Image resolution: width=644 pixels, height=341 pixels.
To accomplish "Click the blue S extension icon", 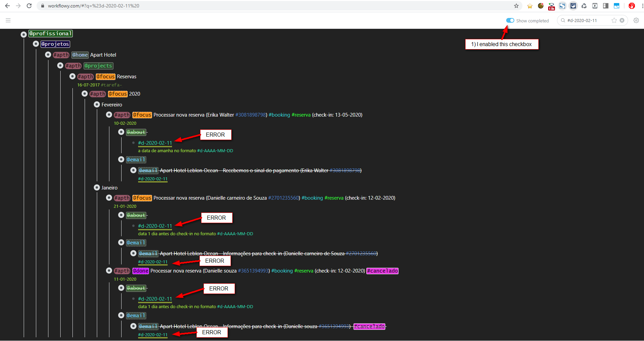I will 562,6.
